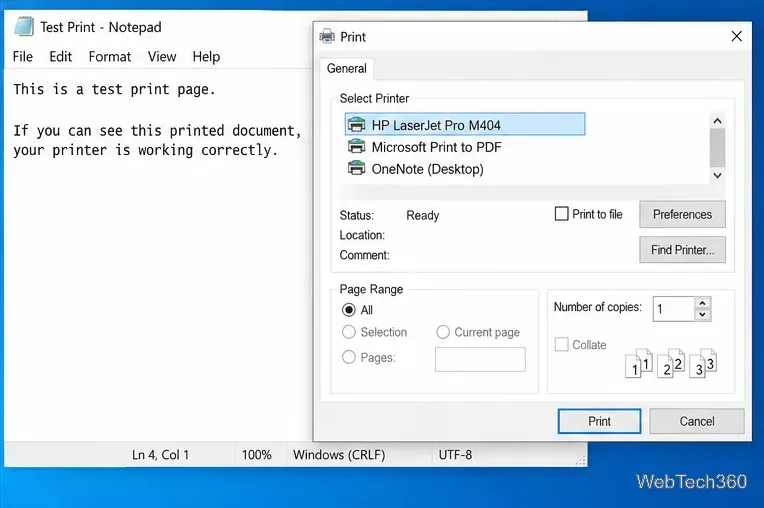Image resolution: width=764 pixels, height=508 pixels.
Task: Increase number of copies with up spinner
Action: click(702, 303)
